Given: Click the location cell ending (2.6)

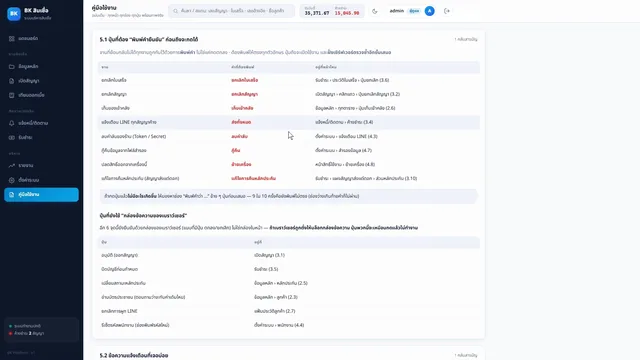Looking at the screenshot, I should click(x=355, y=108).
